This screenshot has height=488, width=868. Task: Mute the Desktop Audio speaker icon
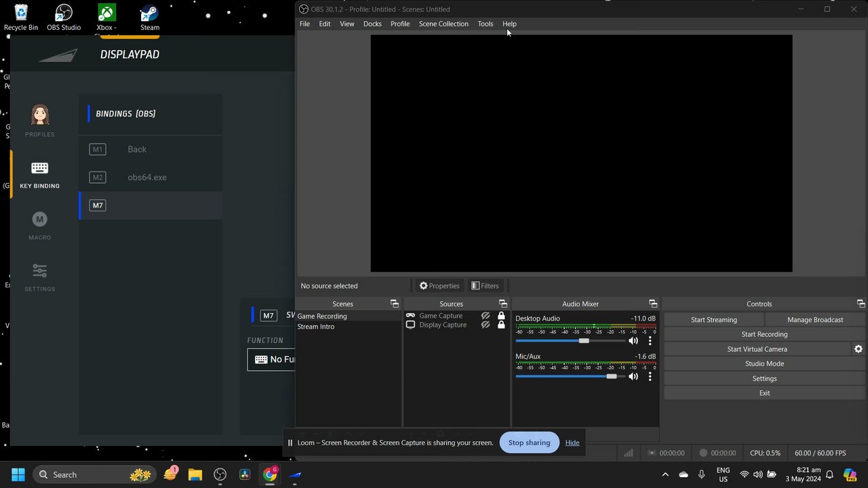point(633,341)
